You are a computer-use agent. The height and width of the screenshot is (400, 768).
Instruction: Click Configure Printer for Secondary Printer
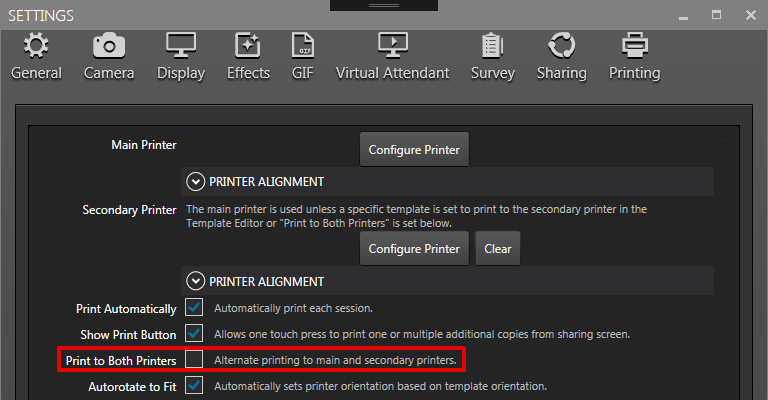tap(414, 249)
